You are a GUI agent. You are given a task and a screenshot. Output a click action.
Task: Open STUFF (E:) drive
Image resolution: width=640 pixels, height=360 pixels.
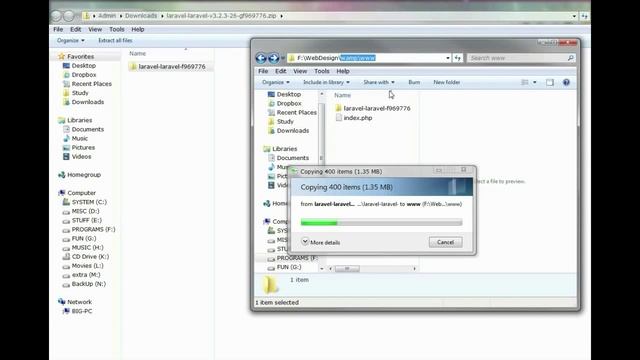(x=82, y=220)
